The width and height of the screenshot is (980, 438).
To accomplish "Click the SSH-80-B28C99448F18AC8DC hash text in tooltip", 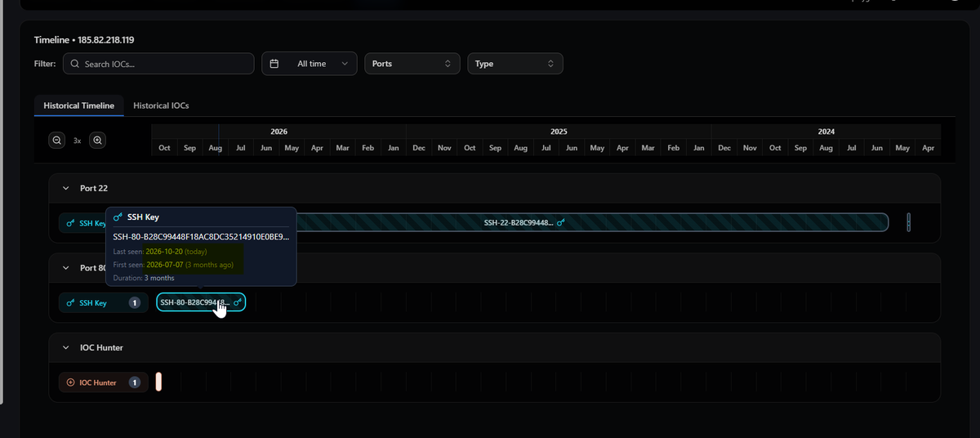I will (x=201, y=237).
